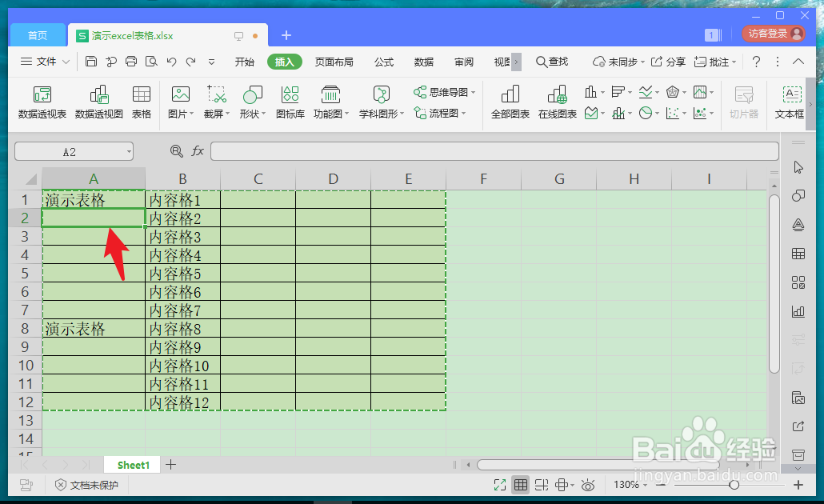The height and width of the screenshot is (504, 824).
Task: Open the 截屏 screenshot tool
Action: tap(214, 102)
